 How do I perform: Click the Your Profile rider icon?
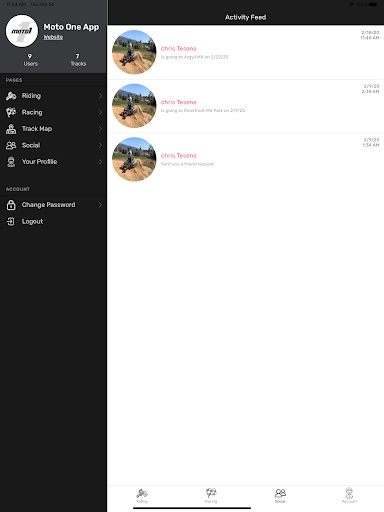(11, 162)
